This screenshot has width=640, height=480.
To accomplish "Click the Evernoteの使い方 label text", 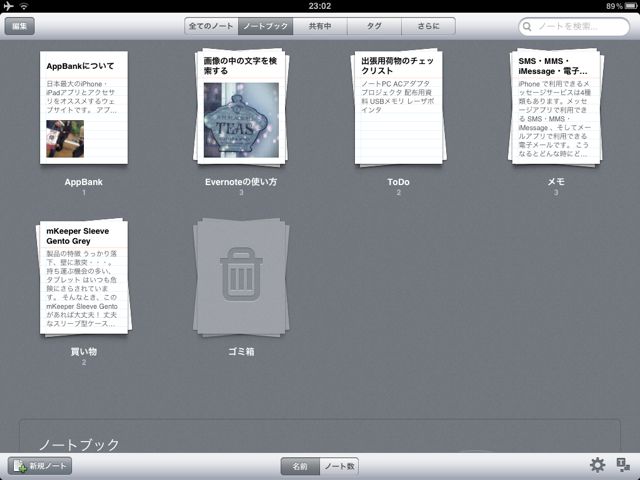I will tap(241, 182).
